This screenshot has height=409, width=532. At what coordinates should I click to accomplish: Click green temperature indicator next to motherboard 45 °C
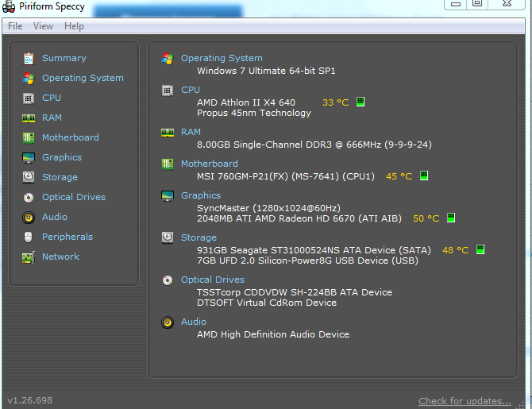[424, 176]
